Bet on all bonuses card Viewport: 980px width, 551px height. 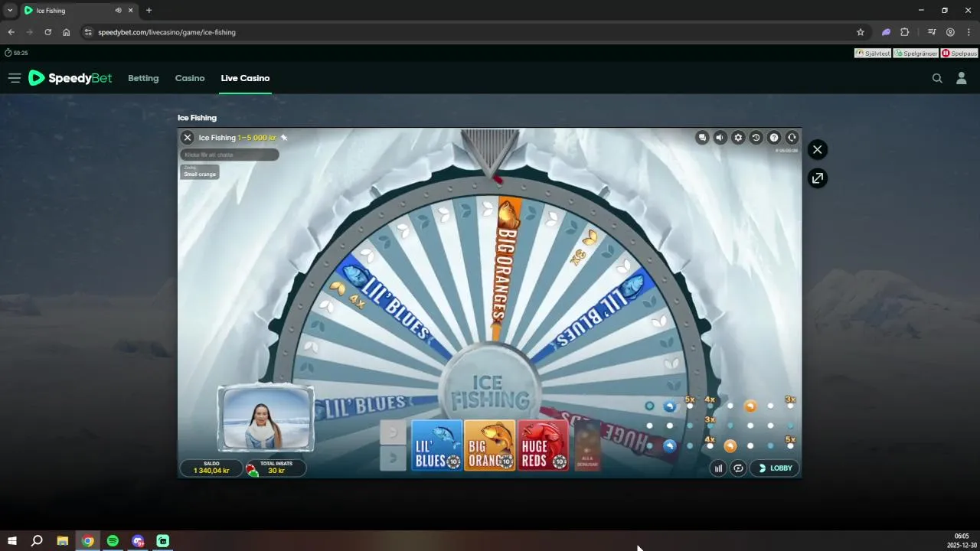[587, 445]
